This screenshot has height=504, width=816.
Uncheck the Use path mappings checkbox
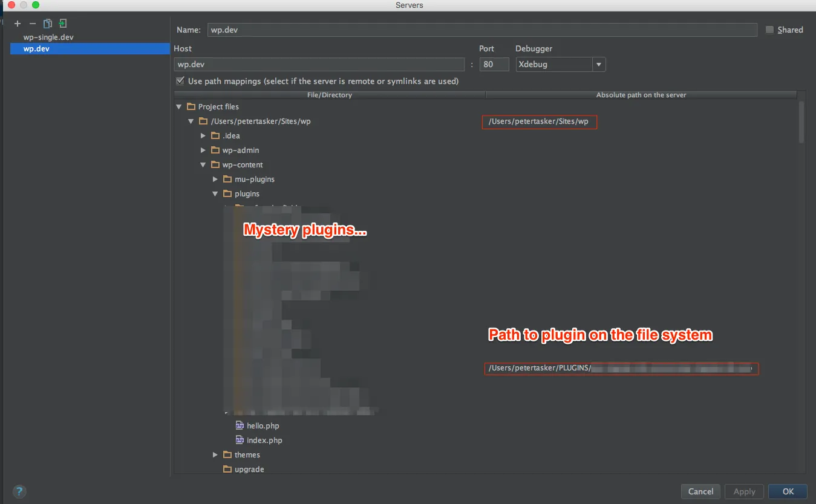(180, 80)
